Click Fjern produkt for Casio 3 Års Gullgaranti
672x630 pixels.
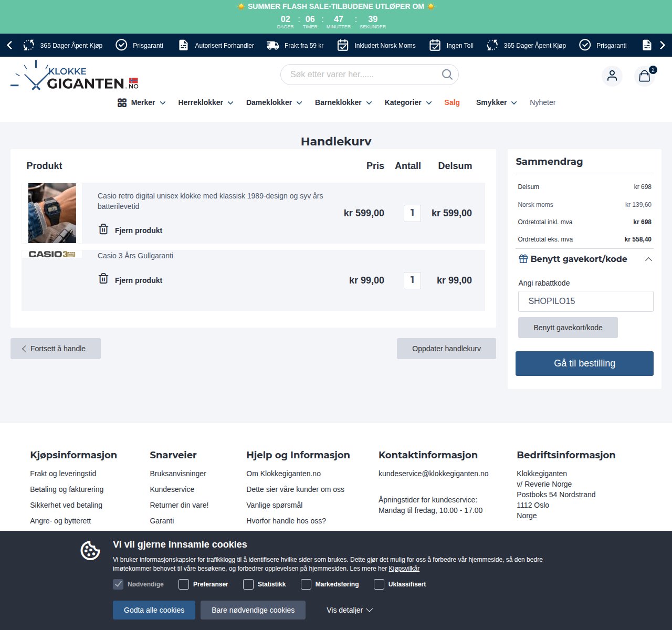139,280
